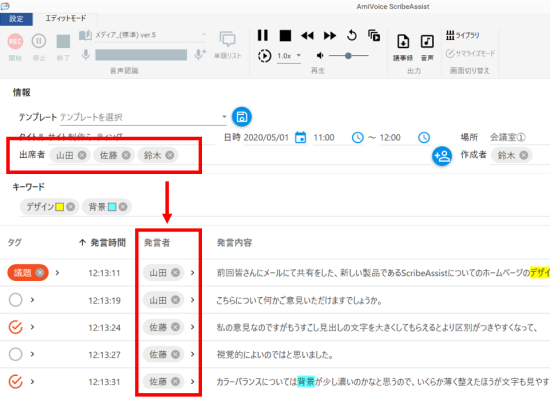Viewport: 550px width, 397px height.
Task: Click the continuous playback stacked icon
Action: point(374,35)
